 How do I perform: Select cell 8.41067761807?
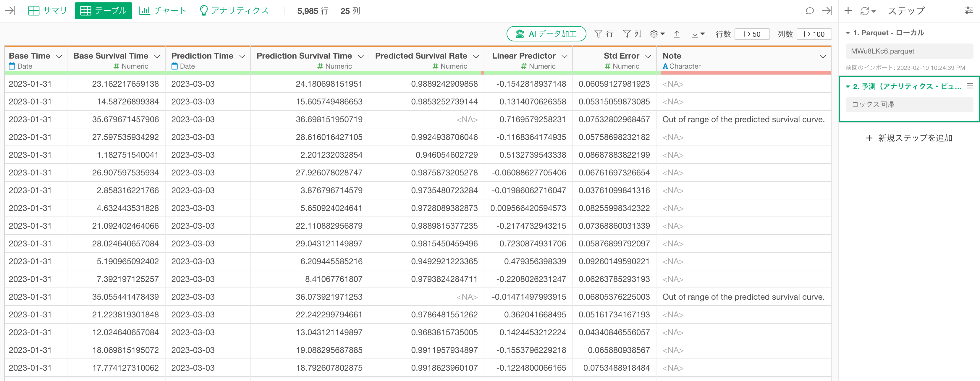pyautogui.click(x=309, y=279)
